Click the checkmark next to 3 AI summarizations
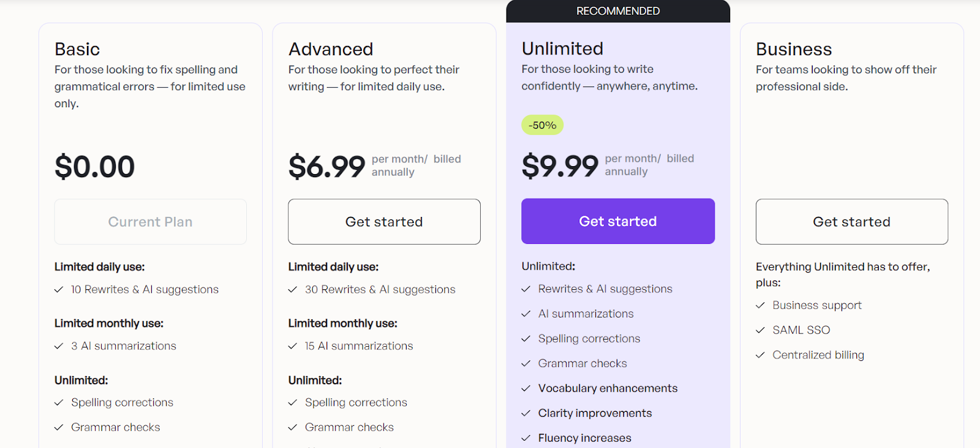Screen dimensions: 980x448 tap(59, 346)
